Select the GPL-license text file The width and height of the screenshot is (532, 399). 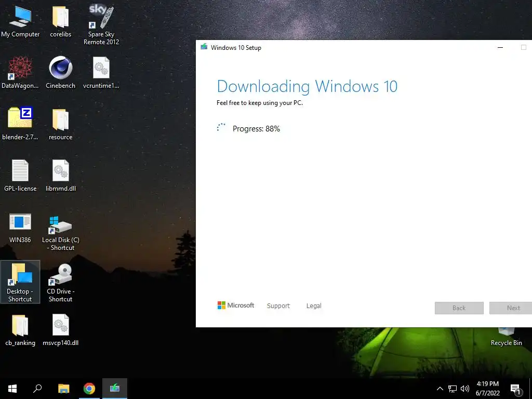(x=20, y=176)
